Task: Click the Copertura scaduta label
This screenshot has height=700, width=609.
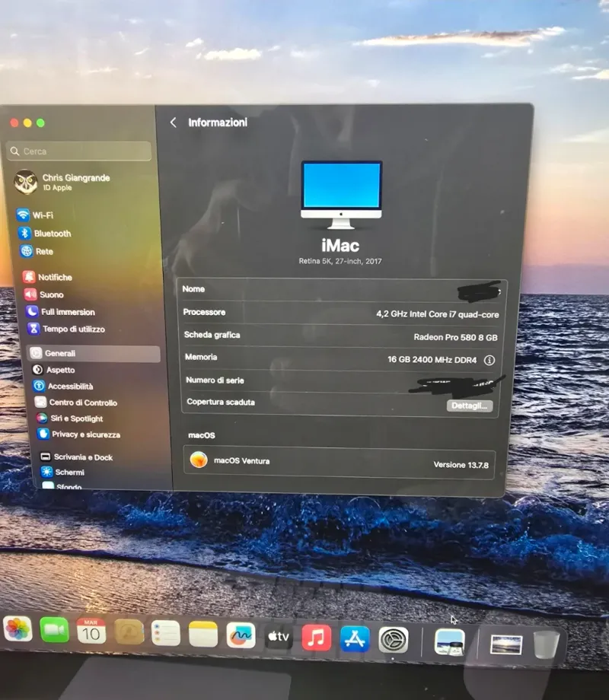Action: coord(221,402)
